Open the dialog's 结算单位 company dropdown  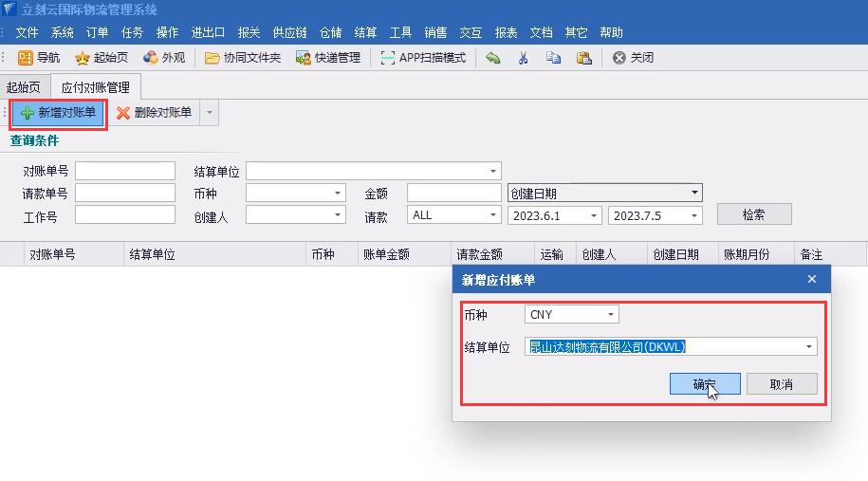coord(809,346)
